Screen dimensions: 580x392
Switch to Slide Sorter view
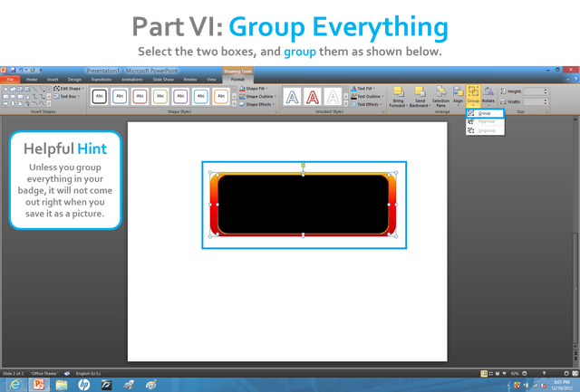tap(491, 374)
